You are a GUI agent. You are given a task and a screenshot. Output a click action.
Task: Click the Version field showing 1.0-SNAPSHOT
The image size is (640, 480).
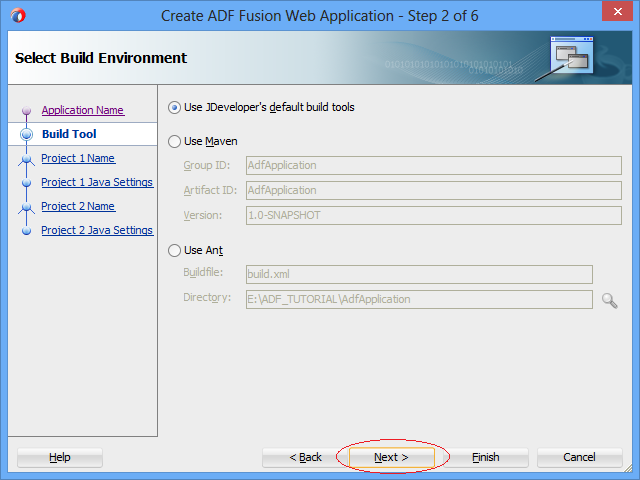point(433,216)
